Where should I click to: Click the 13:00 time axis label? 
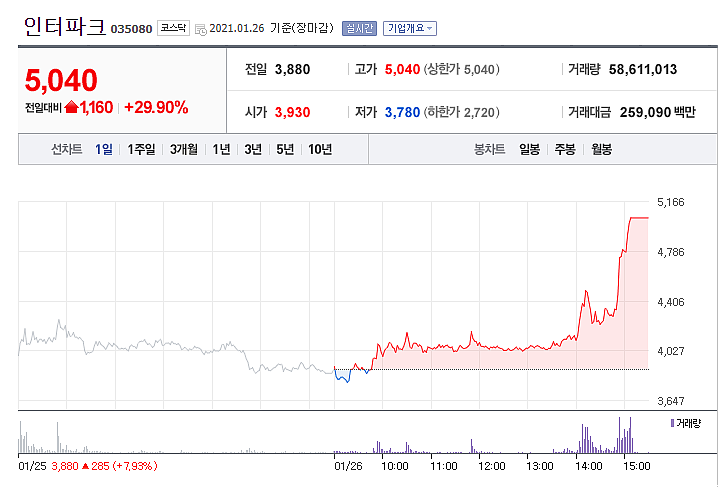(540, 466)
